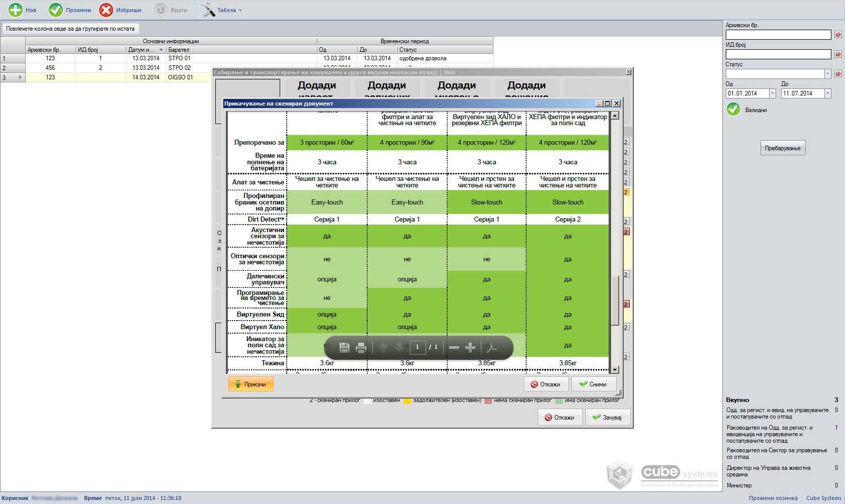
Task: Sort by Барател column header
Action: (x=241, y=50)
